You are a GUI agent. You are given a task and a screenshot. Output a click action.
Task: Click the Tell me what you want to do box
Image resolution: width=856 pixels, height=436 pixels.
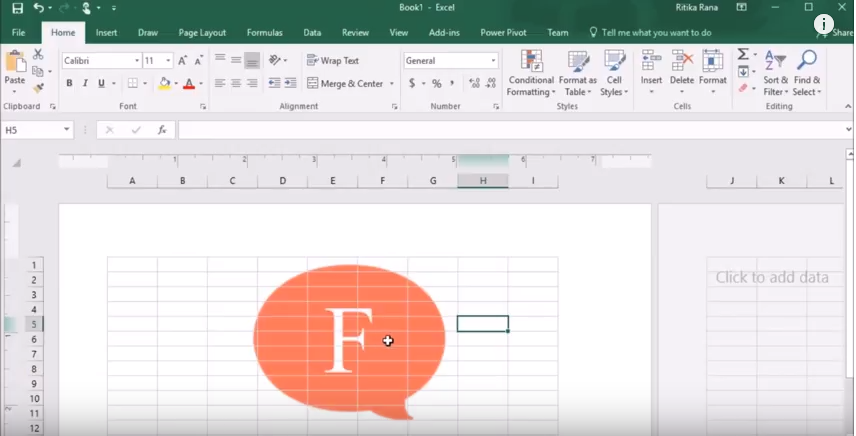click(x=650, y=33)
